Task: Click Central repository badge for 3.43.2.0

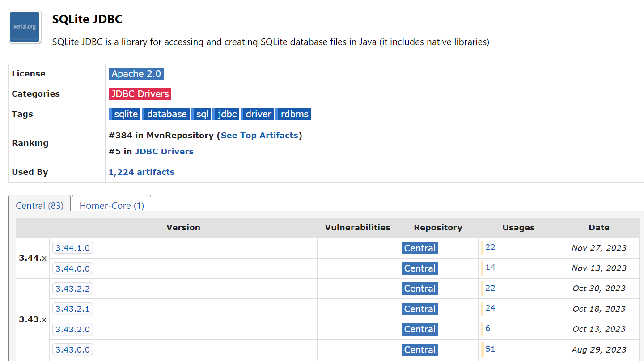Action: click(420, 329)
